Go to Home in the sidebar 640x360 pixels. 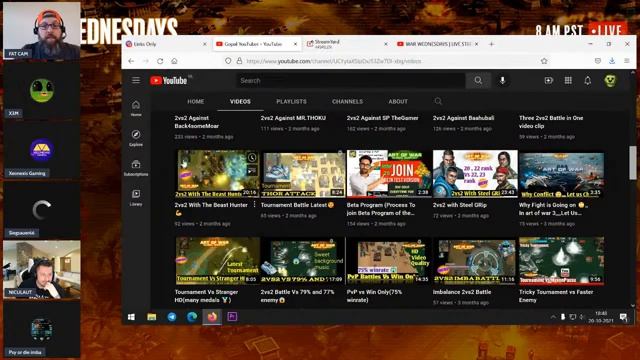tap(136, 108)
